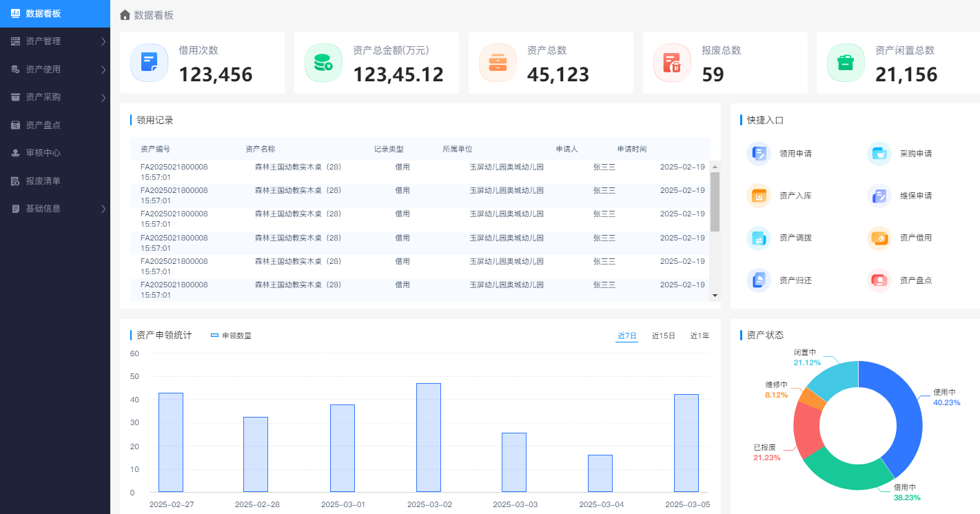Click the records table scrollbar thumb
980x514 pixels.
[x=715, y=202]
